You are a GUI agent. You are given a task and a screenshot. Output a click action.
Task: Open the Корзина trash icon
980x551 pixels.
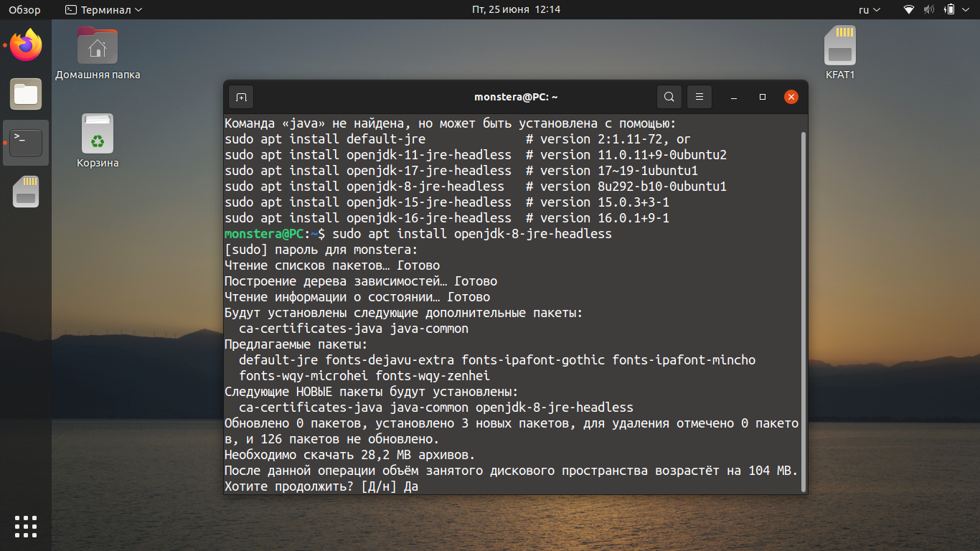tap(98, 141)
